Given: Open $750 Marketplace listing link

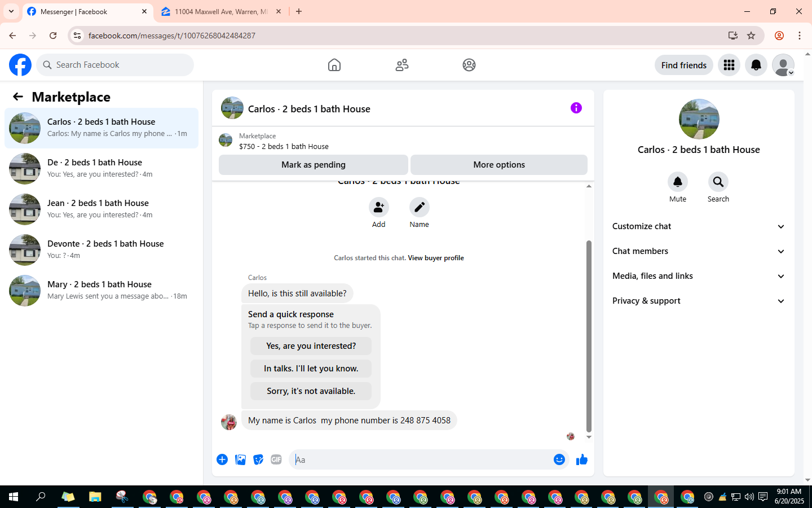Looking at the screenshot, I should (284, 146).
